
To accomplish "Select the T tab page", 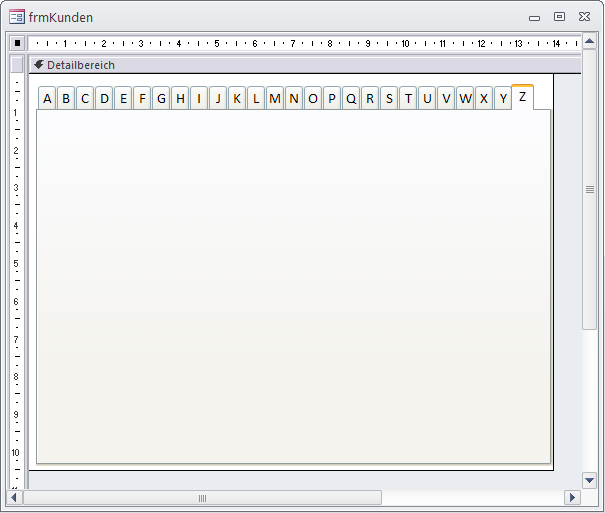I will pos(408,98).
